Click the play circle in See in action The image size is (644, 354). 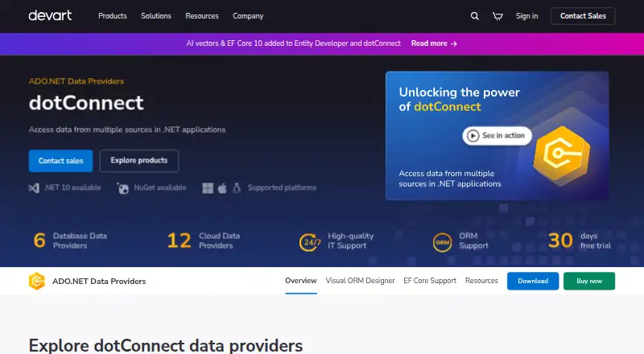click(473, 135)
